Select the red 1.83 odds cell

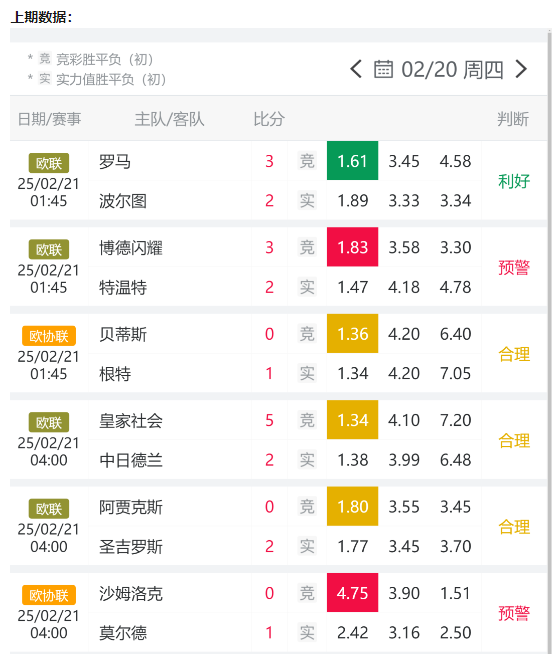coord(353,247)
